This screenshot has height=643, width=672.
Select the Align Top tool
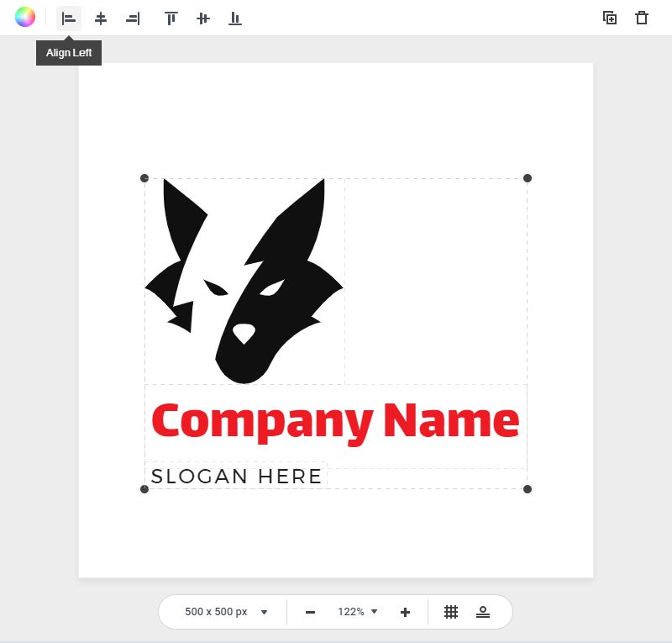(x=171, y=18)
